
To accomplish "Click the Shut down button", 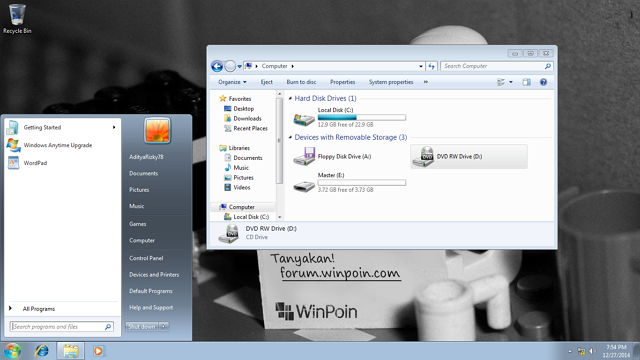I will click(142, 327).
